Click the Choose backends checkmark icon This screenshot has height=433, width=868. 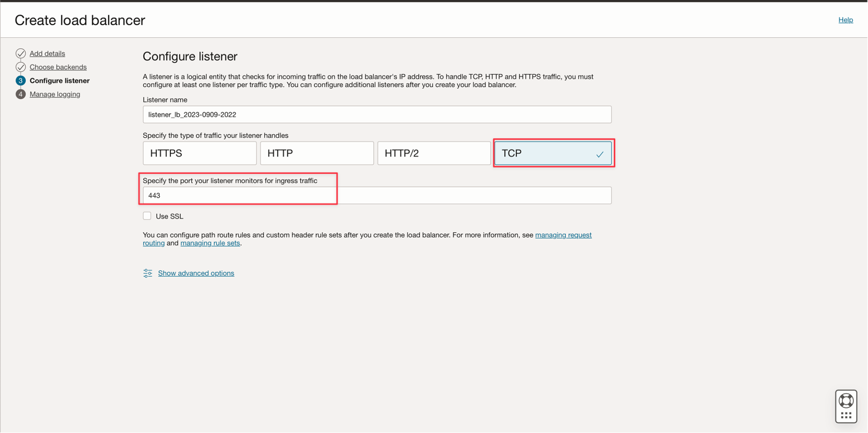(x=20, y=67)
